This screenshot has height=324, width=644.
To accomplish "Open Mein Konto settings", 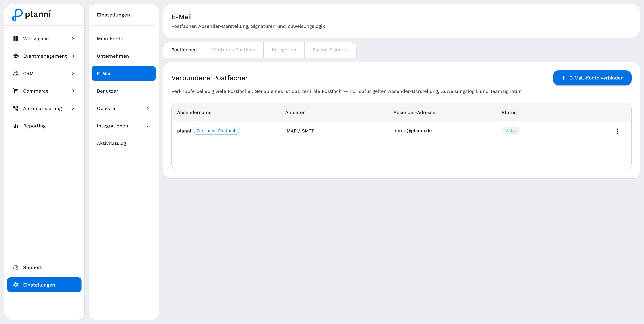I will [124, 39].
